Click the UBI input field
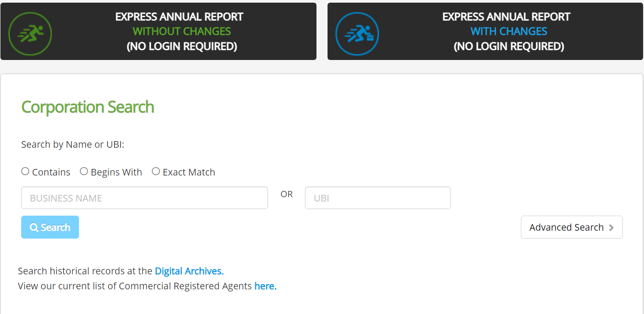 tap(377, 198)
